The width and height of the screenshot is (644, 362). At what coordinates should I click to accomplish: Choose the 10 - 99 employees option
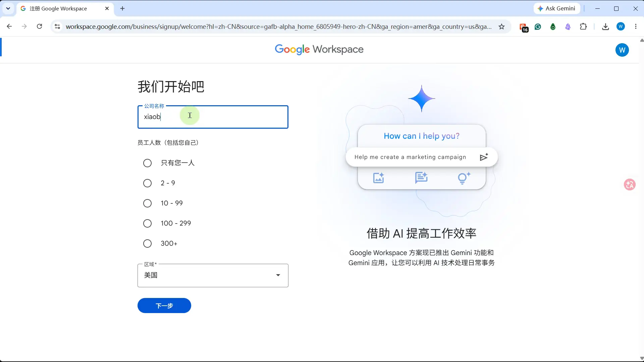(x=147, y=203)
